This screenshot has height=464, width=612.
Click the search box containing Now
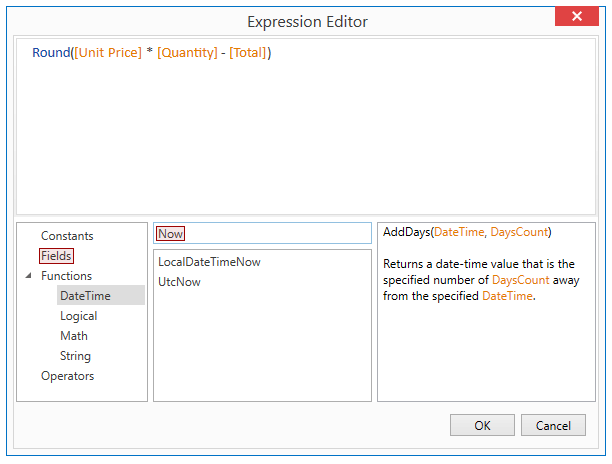click(x=262, y=233)
